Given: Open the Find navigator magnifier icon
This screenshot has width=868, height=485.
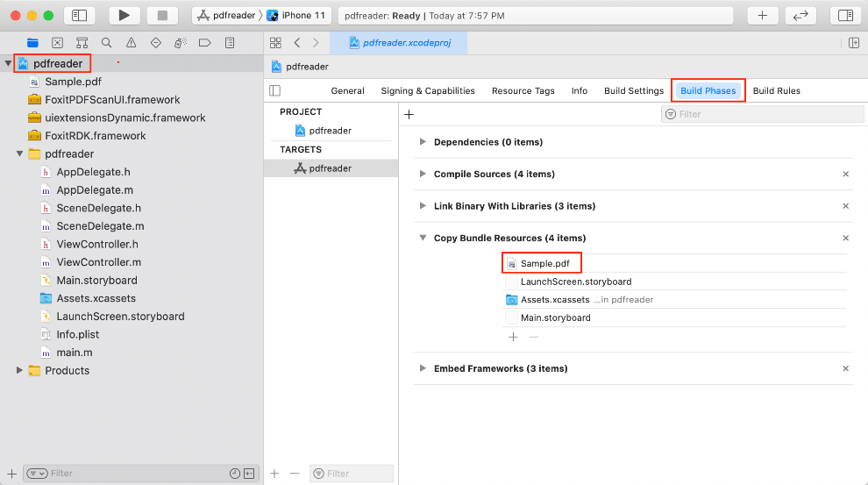Looking at the screenshot, I should [106, 42].
